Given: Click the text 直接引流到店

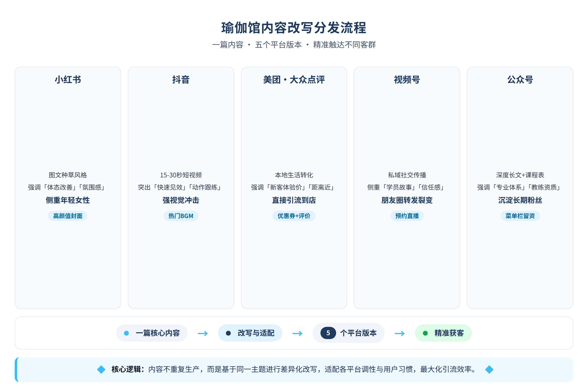Looking at the screenshot, I should [294, 200].
